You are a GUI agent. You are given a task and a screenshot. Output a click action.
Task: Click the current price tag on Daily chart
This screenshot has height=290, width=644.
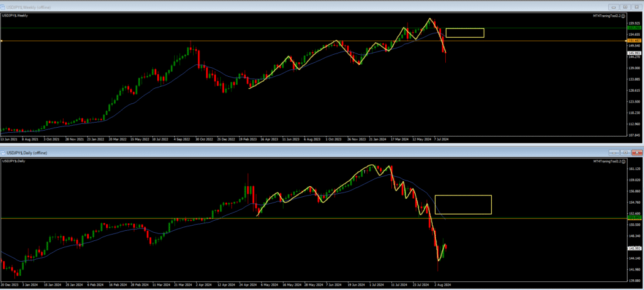tap(635, 249)
